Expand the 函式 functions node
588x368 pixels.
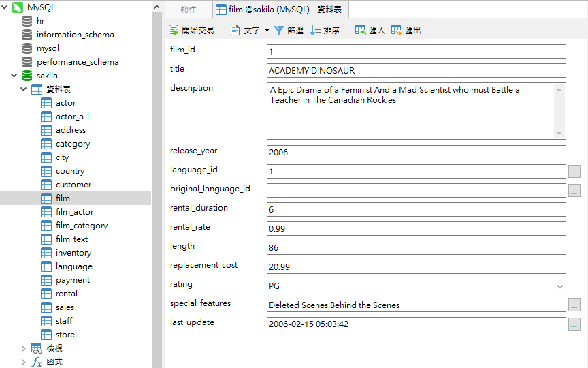point(24,362)
